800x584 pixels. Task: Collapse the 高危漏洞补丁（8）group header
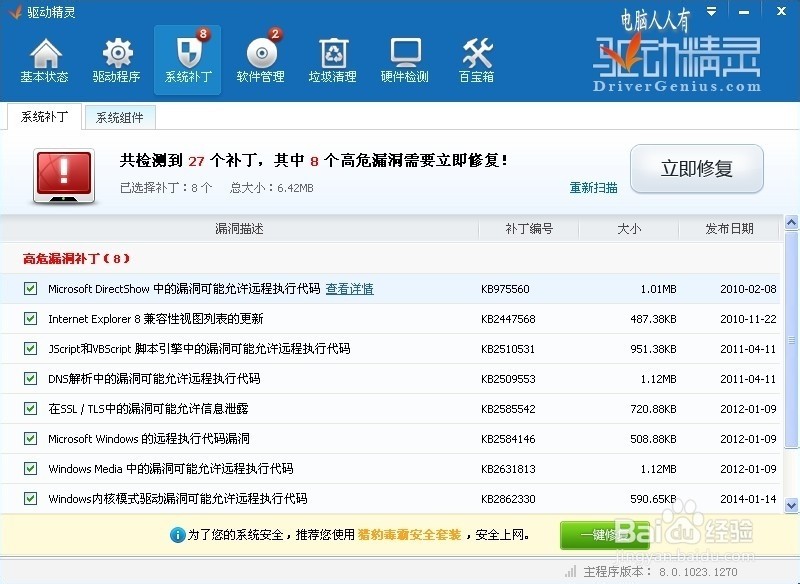click(76, 259)
